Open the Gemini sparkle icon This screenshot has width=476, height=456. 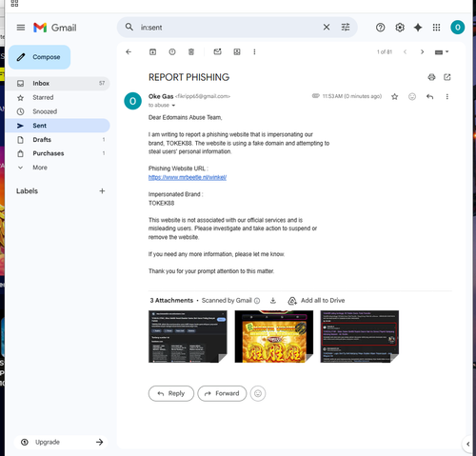[x=418, y=28]
